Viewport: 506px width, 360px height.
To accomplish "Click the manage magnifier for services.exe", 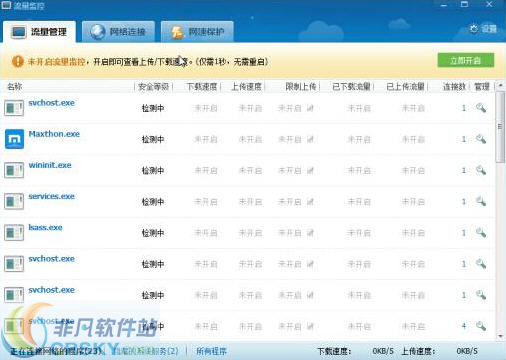I will (481, 201).
